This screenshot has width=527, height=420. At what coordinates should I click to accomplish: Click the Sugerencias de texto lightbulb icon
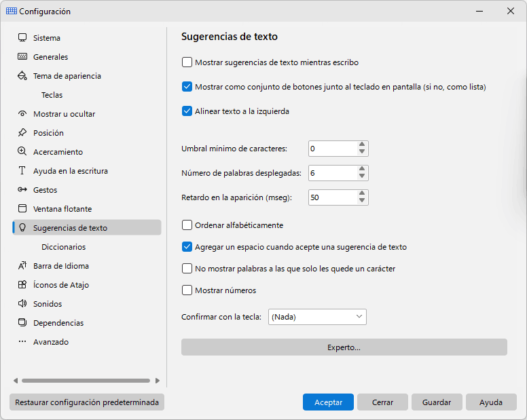pyautogui.click(x=22, y=227)
